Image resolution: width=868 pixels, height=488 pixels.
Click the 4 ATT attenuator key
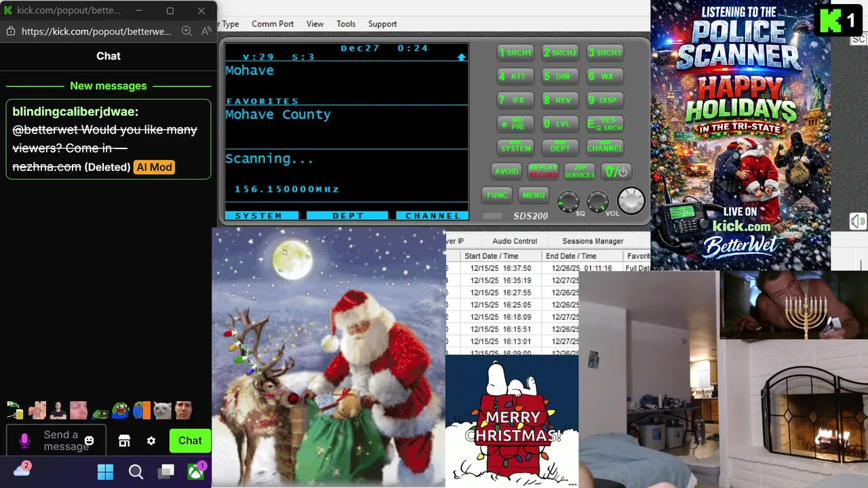coord(516,77)
